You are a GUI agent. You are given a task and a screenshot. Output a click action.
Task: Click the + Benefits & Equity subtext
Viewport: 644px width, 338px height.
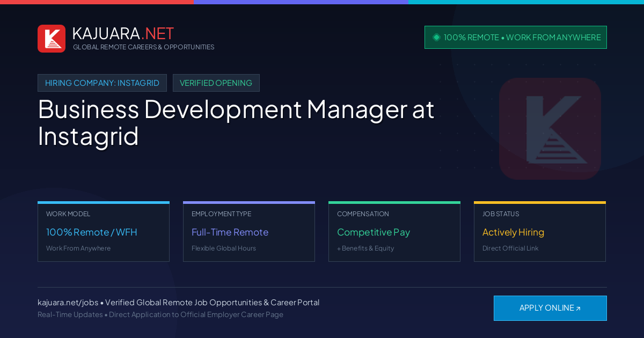365,248
